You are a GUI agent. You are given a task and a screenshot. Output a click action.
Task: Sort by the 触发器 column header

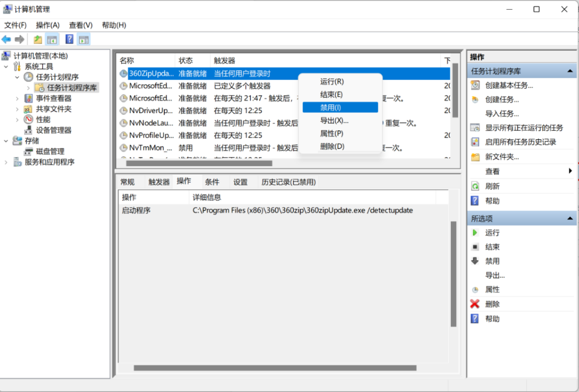(x=325, y=60)
